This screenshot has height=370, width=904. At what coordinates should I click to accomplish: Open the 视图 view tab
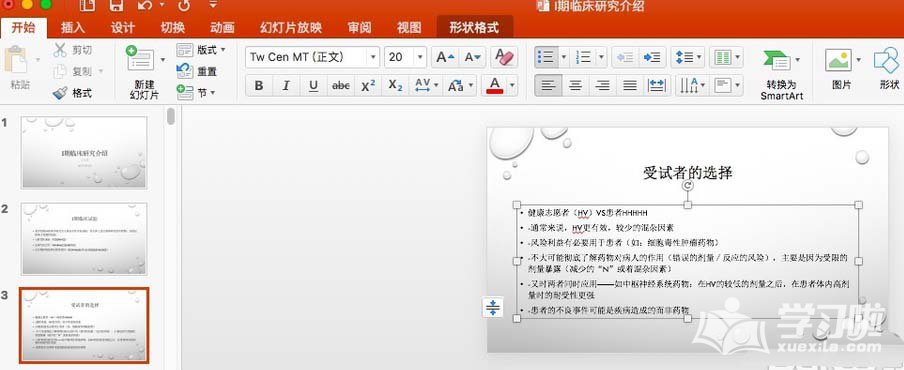409,28
